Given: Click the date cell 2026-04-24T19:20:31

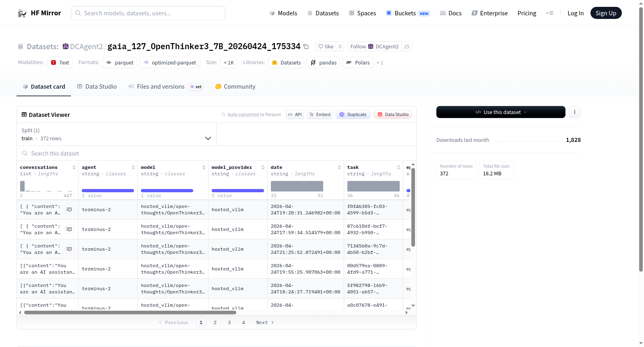Looking at the screenshot, I should pyautogui.click(x=305, y=210).
